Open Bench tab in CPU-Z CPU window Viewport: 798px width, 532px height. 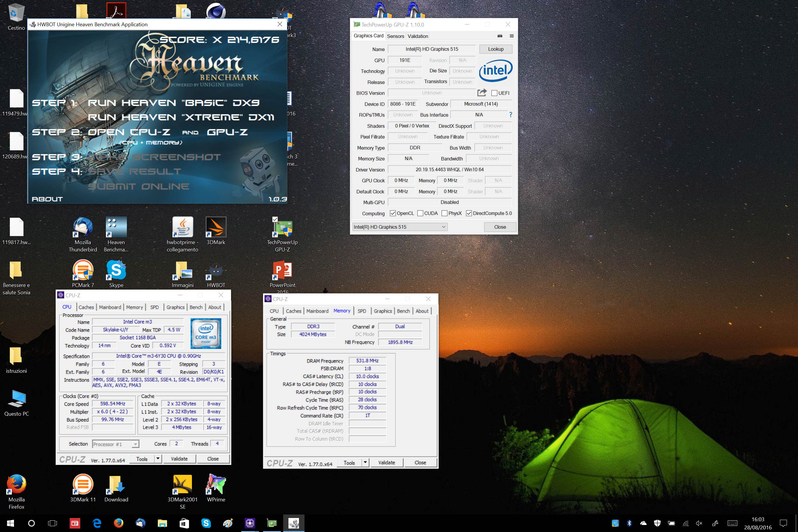point(196,307)
